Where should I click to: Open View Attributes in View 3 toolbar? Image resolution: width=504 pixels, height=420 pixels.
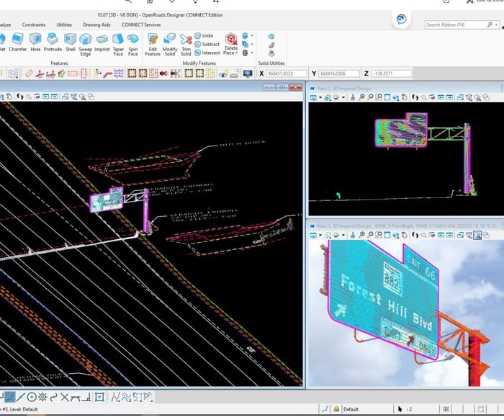tap(312, 236)
